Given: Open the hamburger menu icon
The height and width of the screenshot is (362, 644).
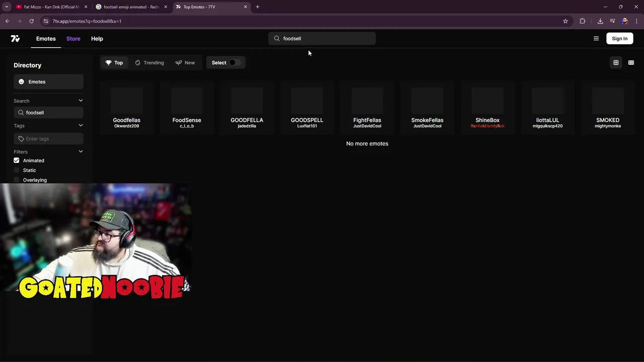Looking at the screenshot, I should click(596, 39).
